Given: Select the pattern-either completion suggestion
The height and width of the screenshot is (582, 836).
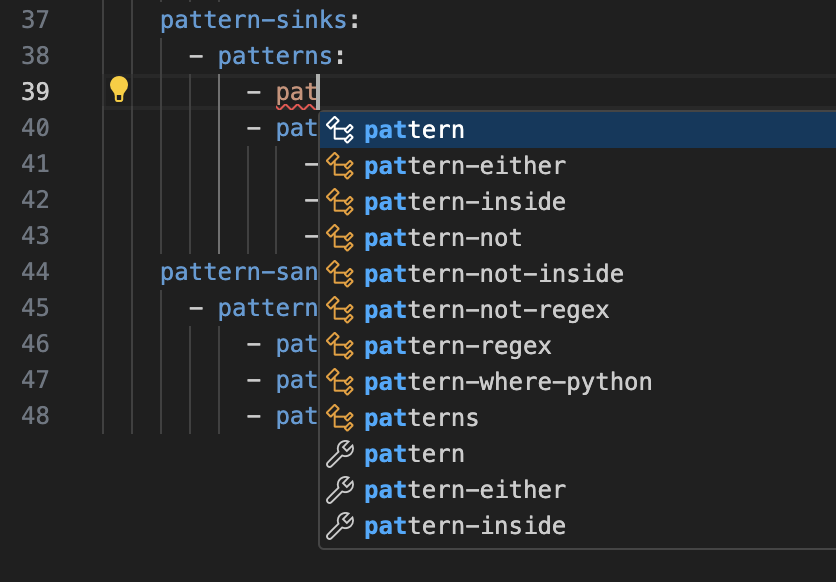Looking at the screenshot, I should (463, 165).
